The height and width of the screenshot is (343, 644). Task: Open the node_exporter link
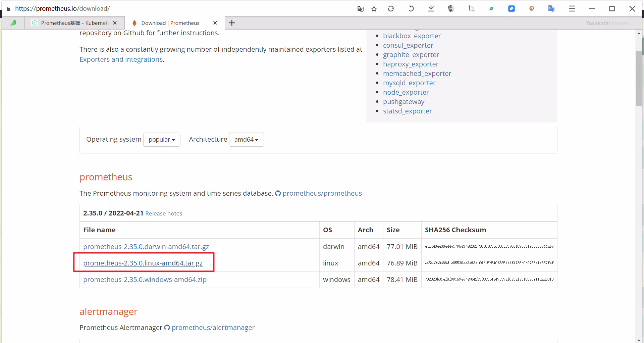point(406,92)
